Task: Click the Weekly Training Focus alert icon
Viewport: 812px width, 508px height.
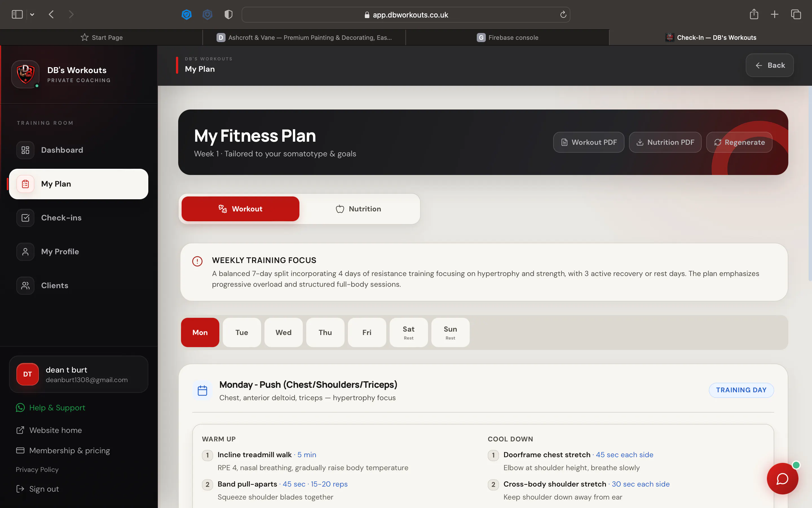Action: (197, 261)
